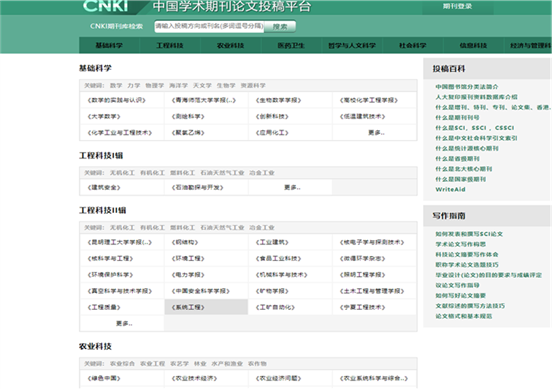The width and height of the screenshot is (552, 389).
Task: Open the 《绿色中国》 journal link
Action: (104, 378)
